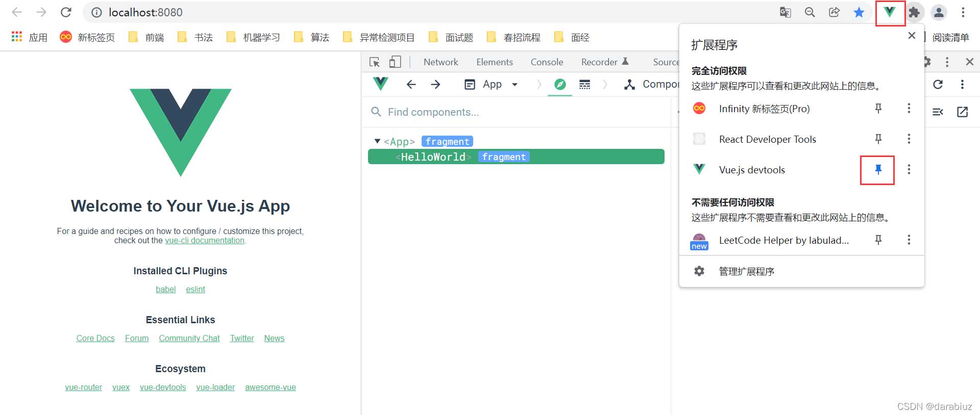Open the Core Docs link
This screenshot has width=980, height=415.
tap(95, 338)
